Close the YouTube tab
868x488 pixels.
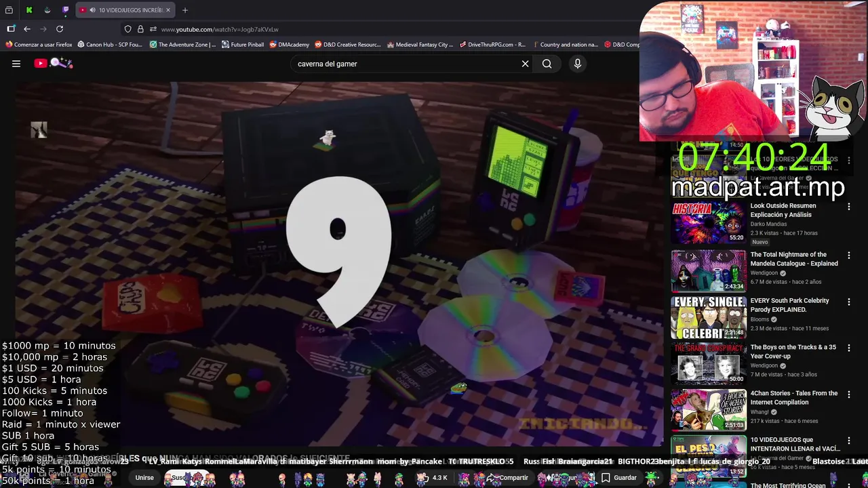tap(167, 10)
